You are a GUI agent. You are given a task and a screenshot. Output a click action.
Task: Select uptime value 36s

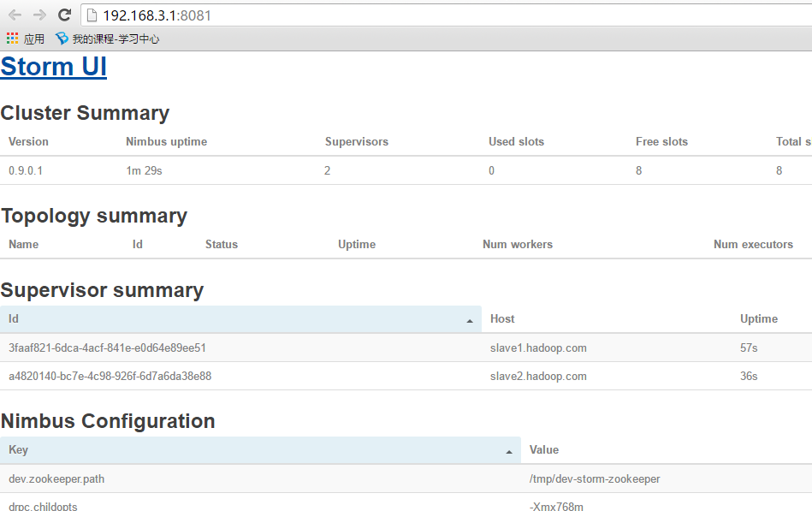(x=749, y=376)
